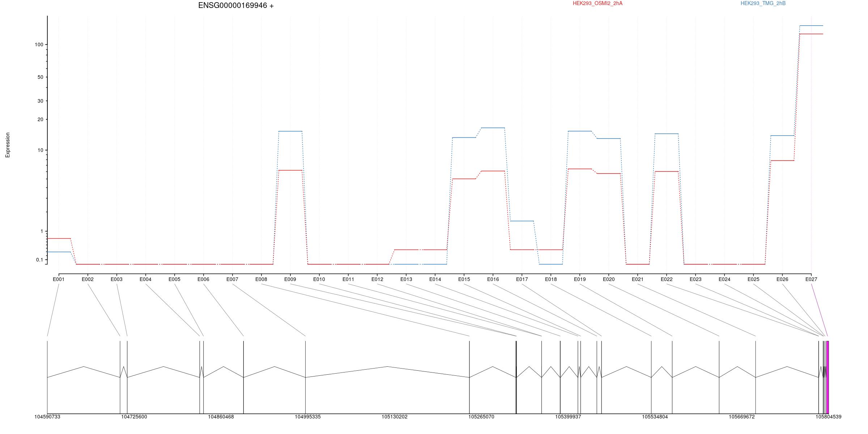Click genomic coordinate 104725600
The width and height of the screenshot is (868, 434).
pyautogui.click(x=134, y=417)
